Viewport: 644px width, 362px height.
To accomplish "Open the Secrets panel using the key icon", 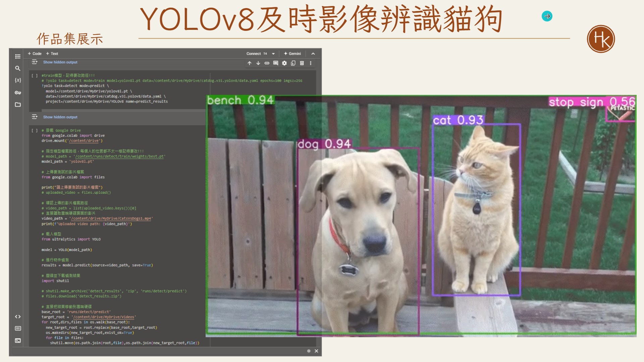I will coord(18,93).
